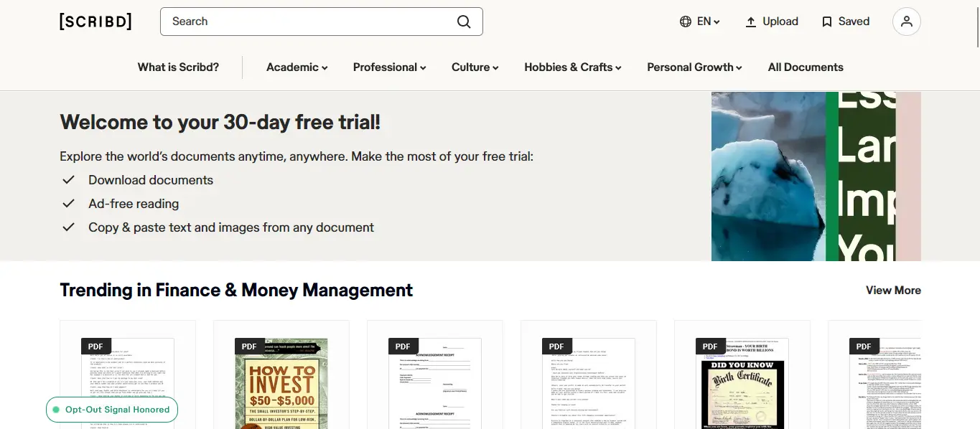Click View More for trending finance
This screenshot has height=429, width=980.
(893, 291)
